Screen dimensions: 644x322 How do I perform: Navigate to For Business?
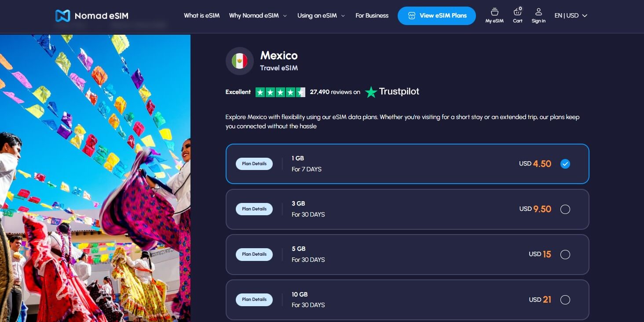(372, 15)
